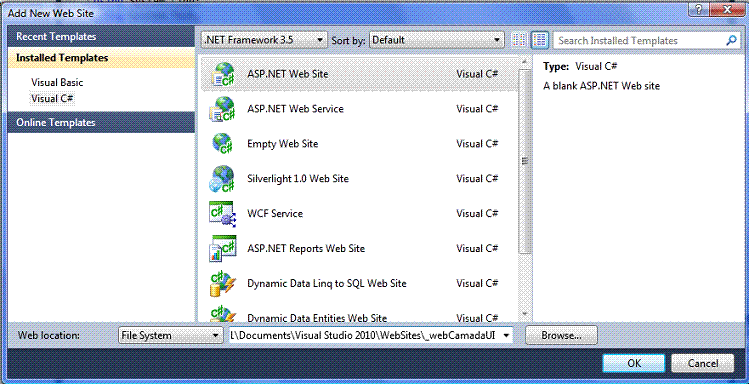Click the Web location: label

click(49, 335)
